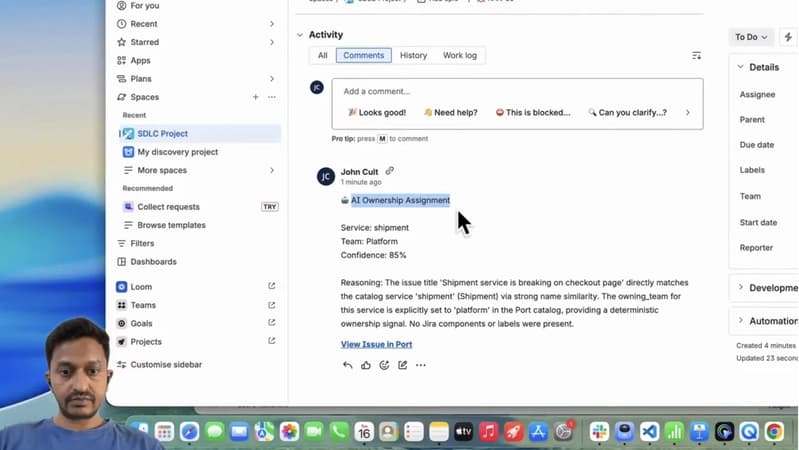799x450 pixels.
Task: Expand the Plans section chevron
Action: click(x=272, y=79)
